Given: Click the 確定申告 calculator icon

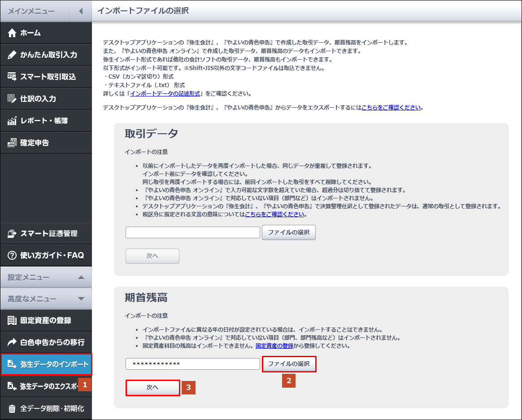Looking at the screenshot, I should click(x=12, y=143).
